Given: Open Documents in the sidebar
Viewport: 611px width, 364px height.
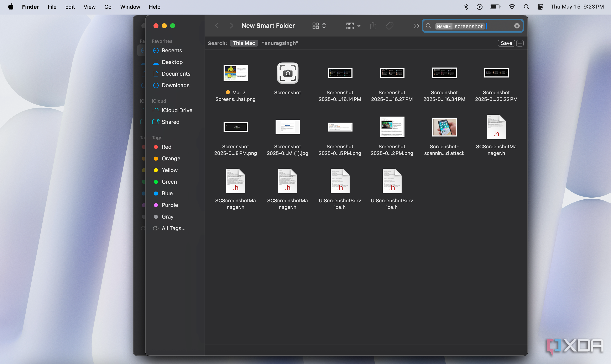Looking at the screenshot, I should click(176, 74).
